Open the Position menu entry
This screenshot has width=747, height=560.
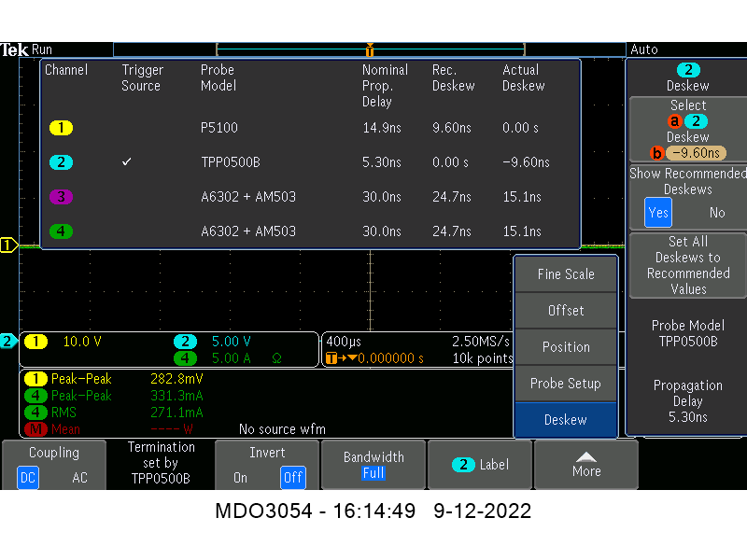tap(566, 346)
